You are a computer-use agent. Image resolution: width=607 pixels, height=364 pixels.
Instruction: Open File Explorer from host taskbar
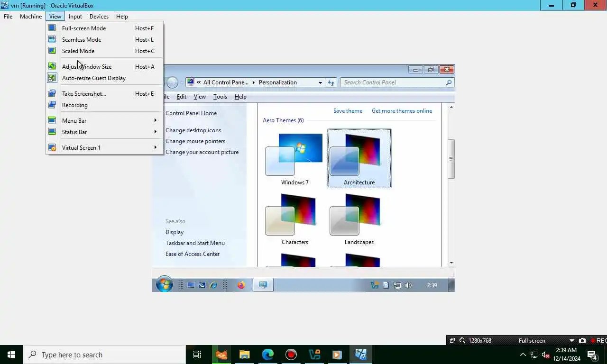[x=245, y=354]
